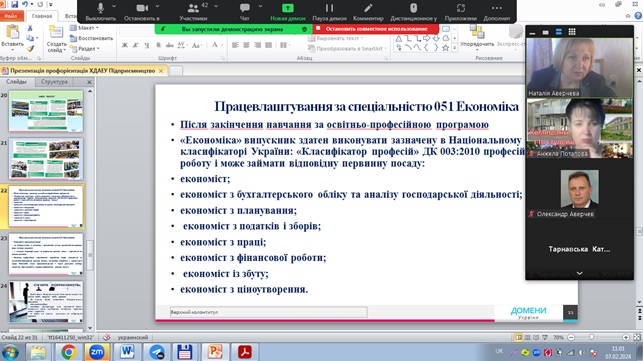Open Zoom more options ellipsis

point(497,8)
